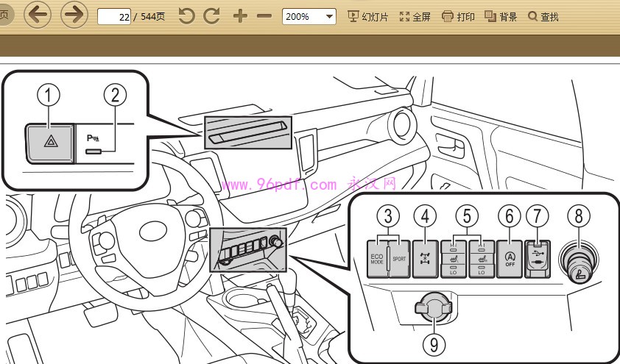Rotate the page counterclockwise
This screenshot has height=364, width=620.
[187, 16]
